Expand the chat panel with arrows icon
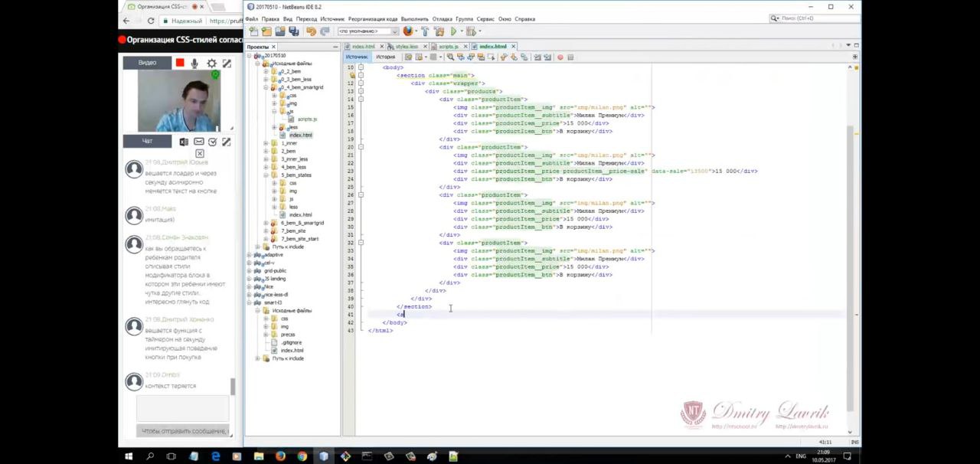Viewport: 980px width, 464px height. point(227,142)
